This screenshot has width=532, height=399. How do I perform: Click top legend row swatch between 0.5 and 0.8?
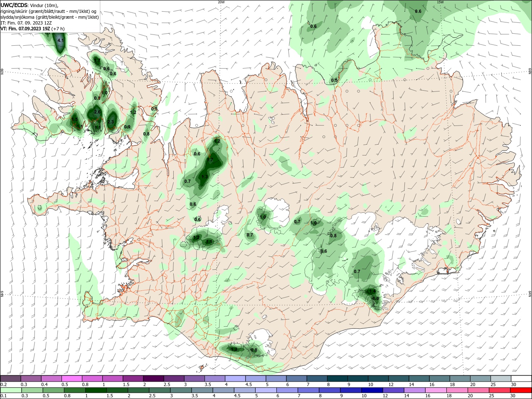click(71, 378)
